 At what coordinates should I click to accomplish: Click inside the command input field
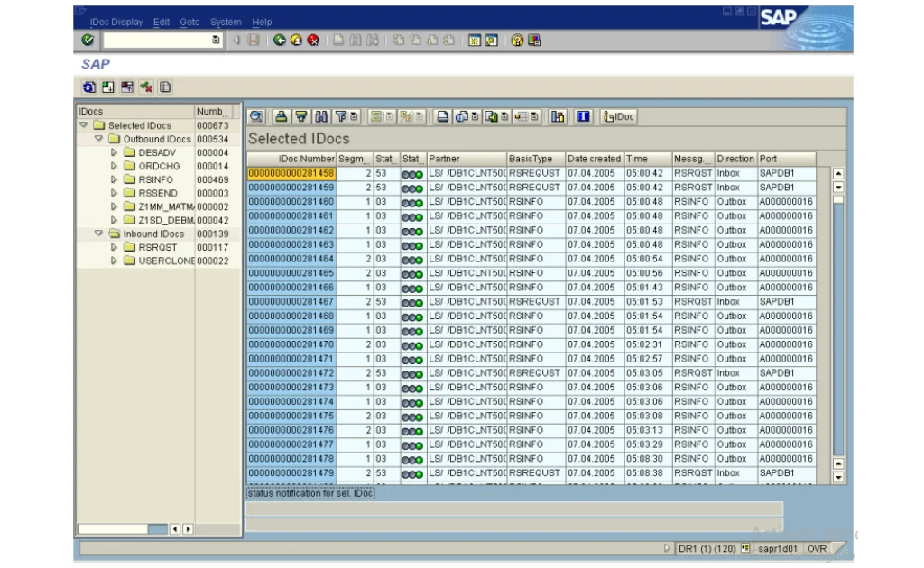(157, 40)
